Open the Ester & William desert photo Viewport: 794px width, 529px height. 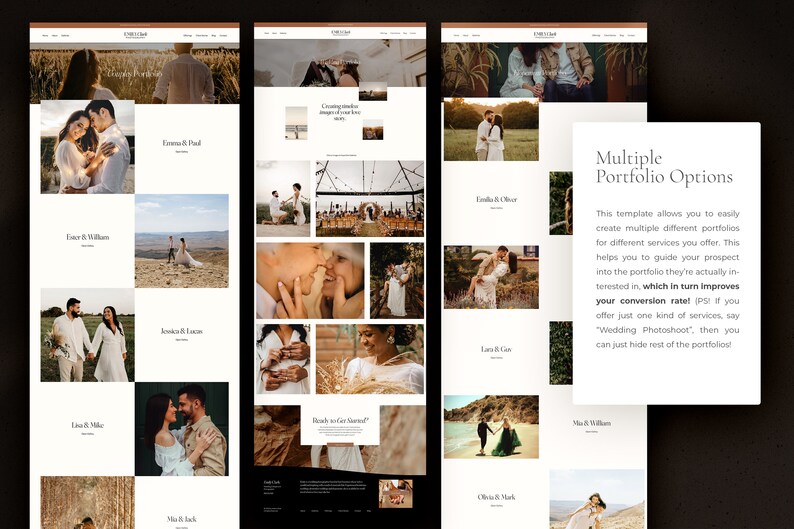click(x=182, y=241)
